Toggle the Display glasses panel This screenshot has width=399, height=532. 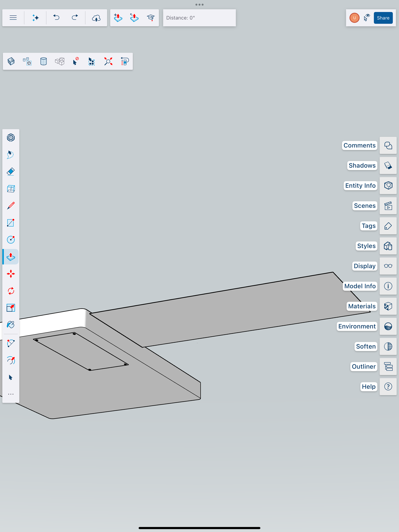point(388,266)
